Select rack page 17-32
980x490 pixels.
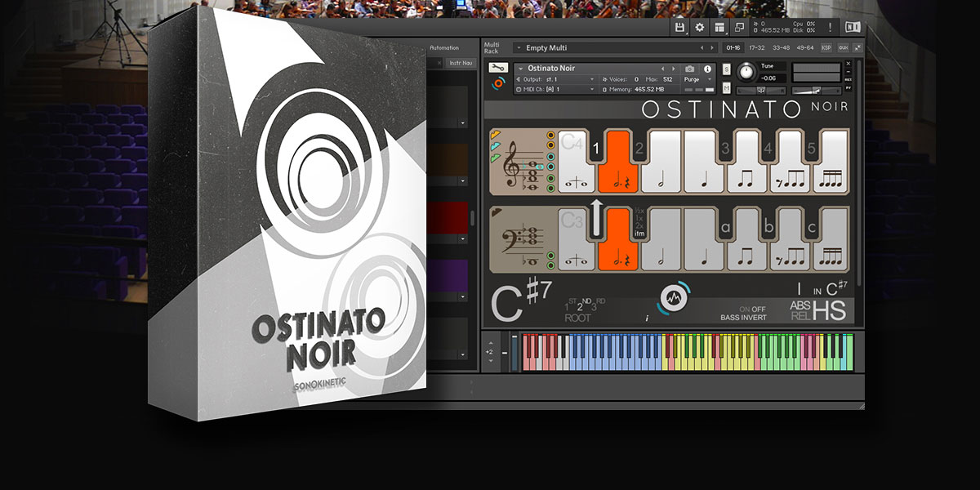tap(757, 47)
